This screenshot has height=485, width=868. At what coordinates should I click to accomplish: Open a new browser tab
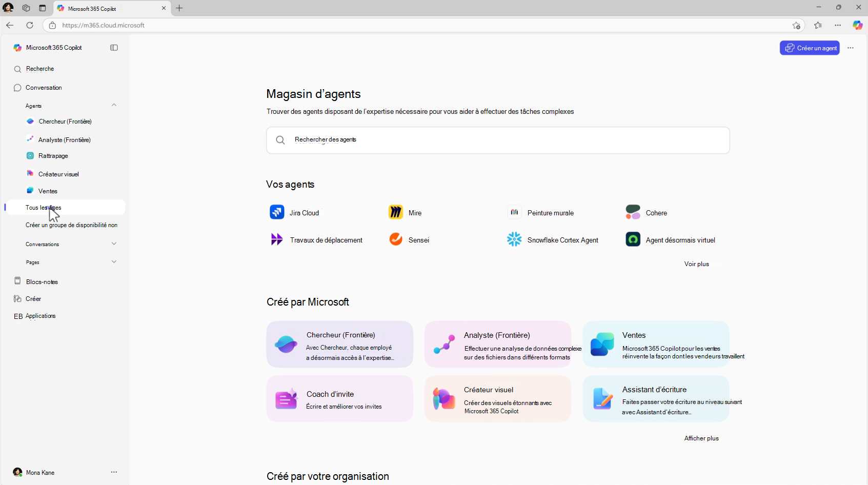pyautogui.click(x=179, y=8)
